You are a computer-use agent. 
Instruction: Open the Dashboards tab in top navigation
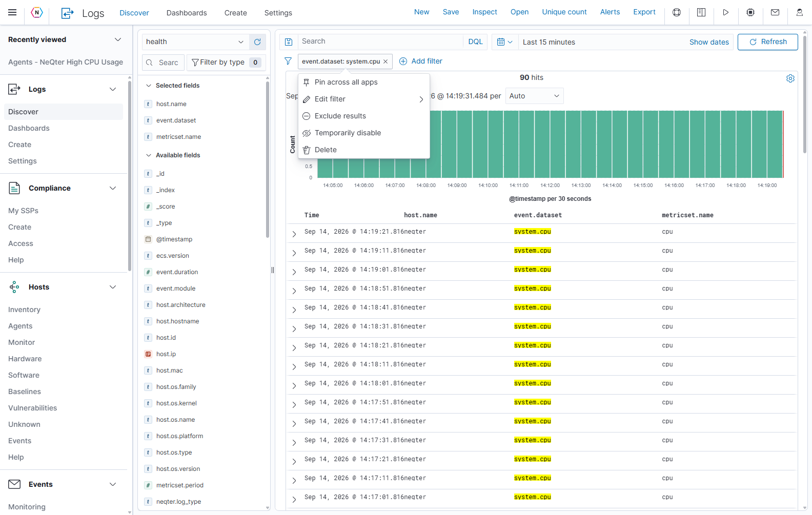pos(187,13)
